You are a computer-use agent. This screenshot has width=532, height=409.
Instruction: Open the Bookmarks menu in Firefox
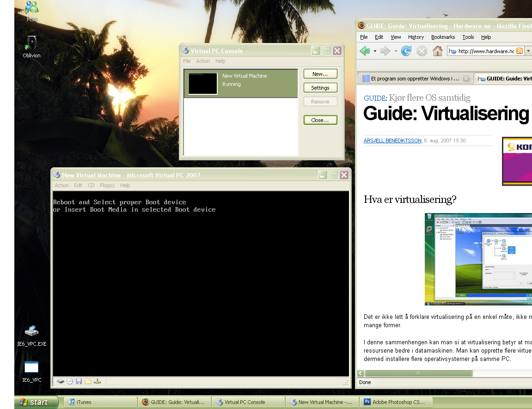pos(443,37)
